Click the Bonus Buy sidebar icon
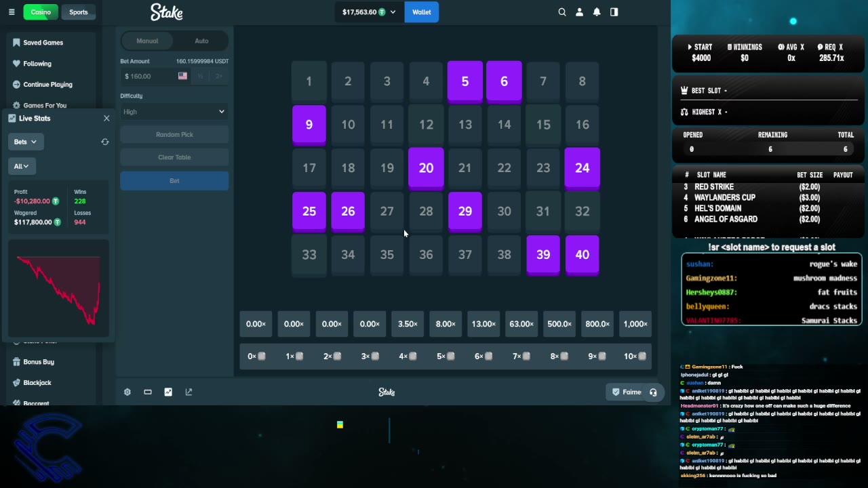Screen dimensions: 868x488 point(16,362)
